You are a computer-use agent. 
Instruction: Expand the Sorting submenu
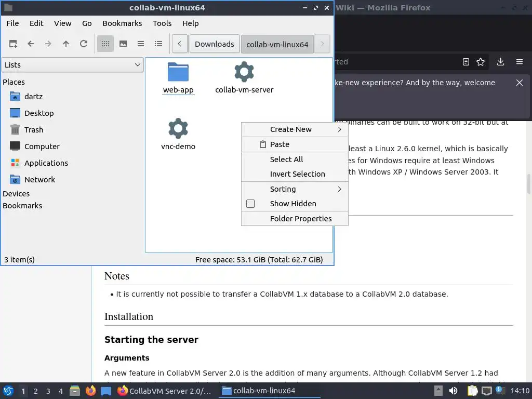295,189
